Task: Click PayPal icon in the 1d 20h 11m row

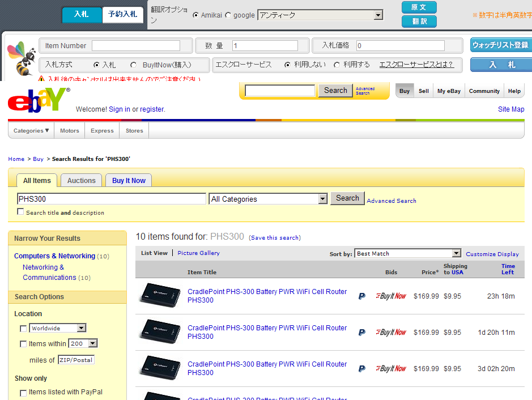Action: point(362,333)
